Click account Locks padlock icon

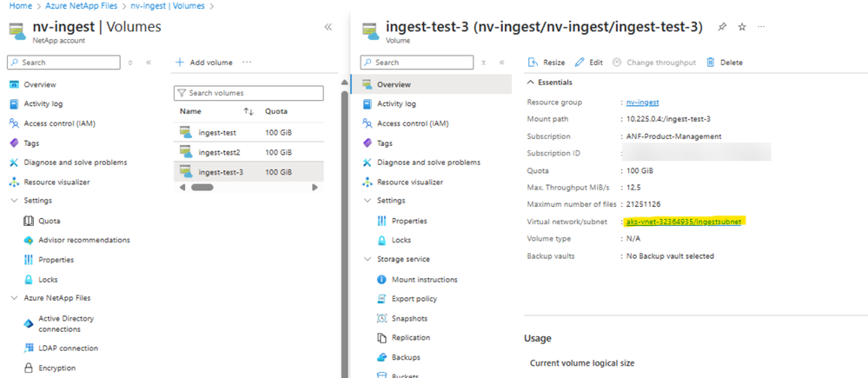click(x=29, y=280)
